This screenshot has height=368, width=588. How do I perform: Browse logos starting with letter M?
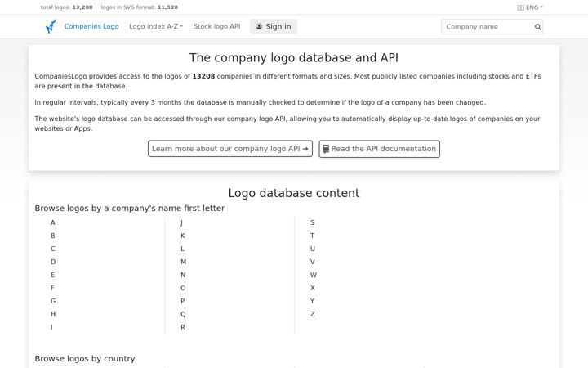tap(184, 262)
